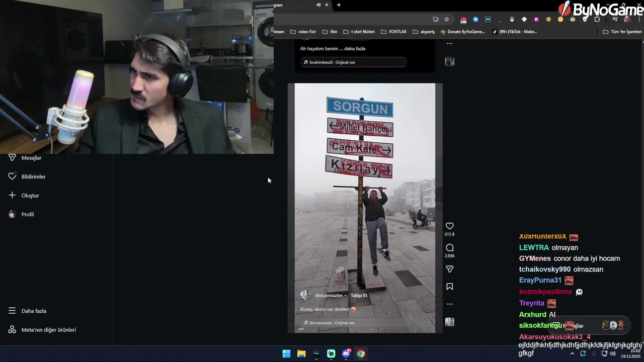Open the green Streamlabs taskbar icon
644x362 pixels.
(331, 353)
